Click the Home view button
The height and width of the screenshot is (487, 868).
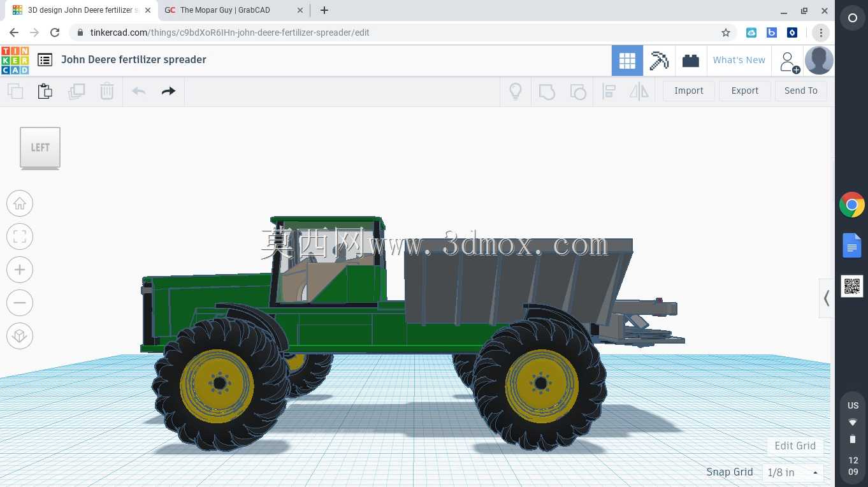pos(20,203)
